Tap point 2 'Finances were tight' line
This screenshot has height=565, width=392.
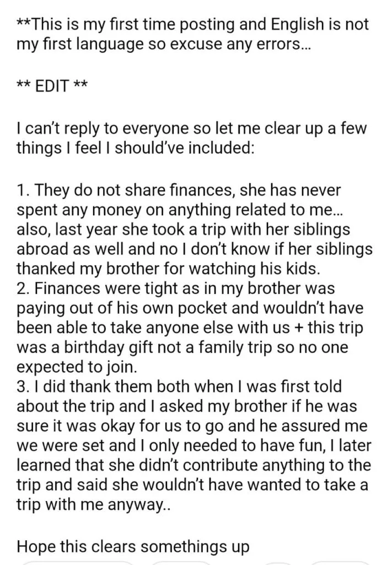click(x=176, y=288)
